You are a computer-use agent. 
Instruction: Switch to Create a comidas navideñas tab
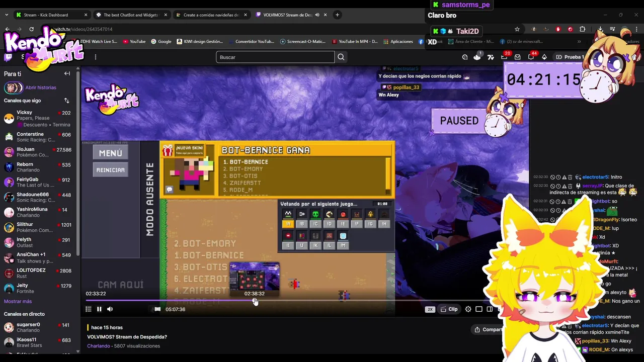(x=211, y=15)
